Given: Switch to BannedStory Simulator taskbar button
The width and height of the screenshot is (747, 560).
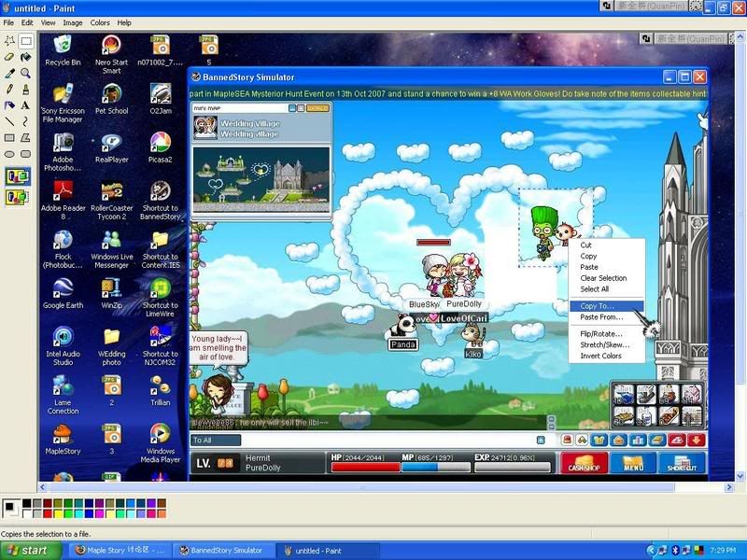Looking at the screenshot, I should (x=222, y=551).
